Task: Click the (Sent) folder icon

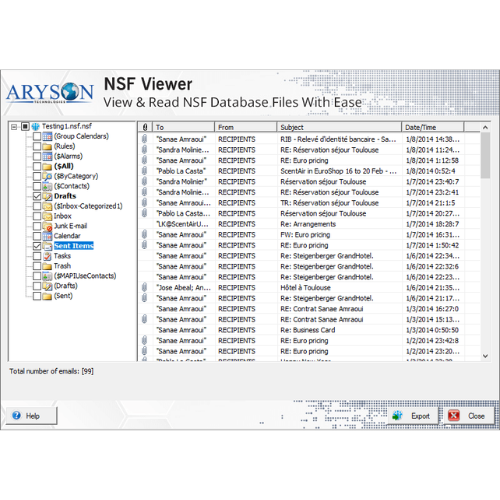Action: tap(47, 296)
